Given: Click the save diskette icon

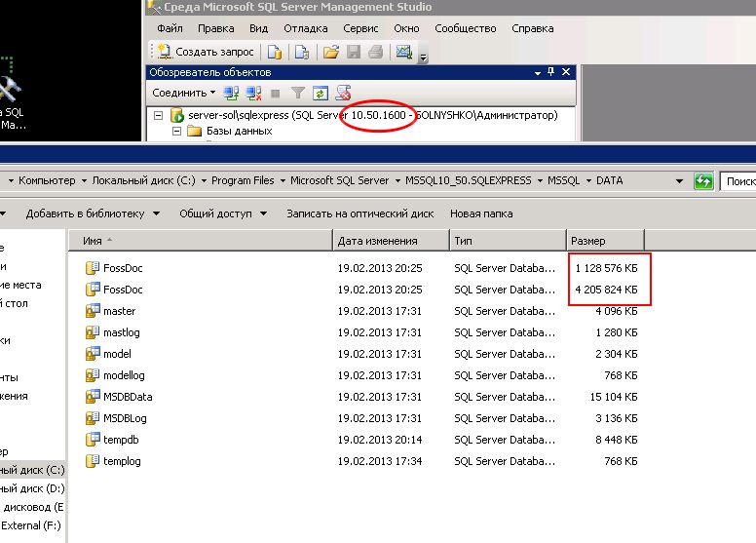Looking at the screenshot, I should pos(354,52).
